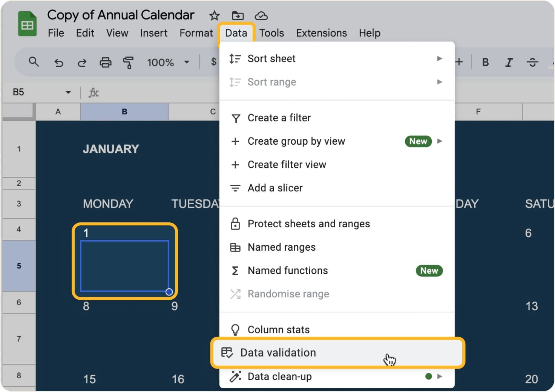
Task: Open the Tools menu
Action: tap(271, 33)
